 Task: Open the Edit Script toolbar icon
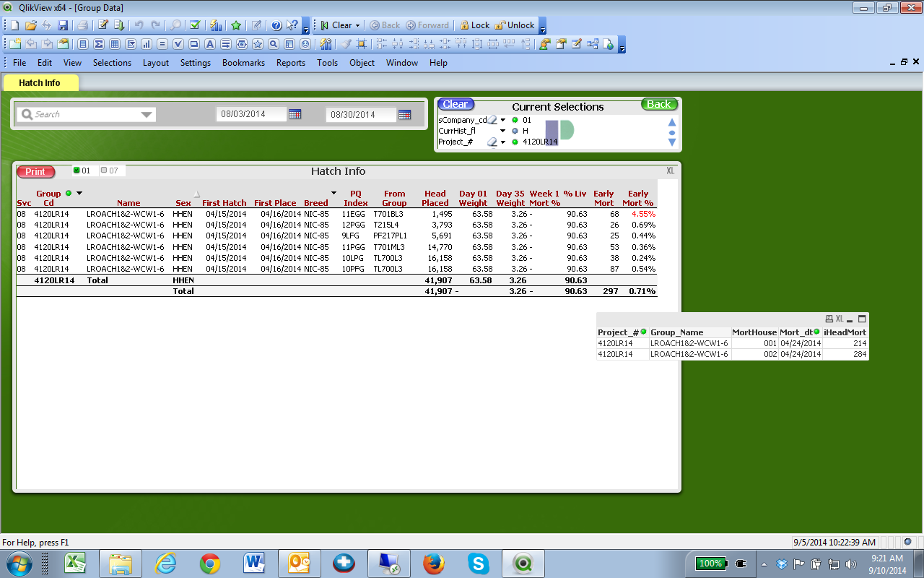click(103, 25)
